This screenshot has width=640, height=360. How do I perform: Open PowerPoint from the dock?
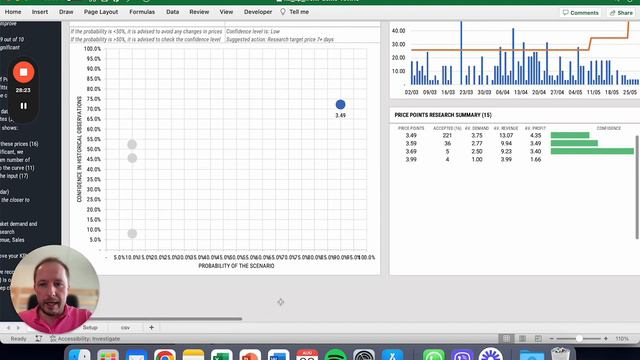[x=250, y=355]
